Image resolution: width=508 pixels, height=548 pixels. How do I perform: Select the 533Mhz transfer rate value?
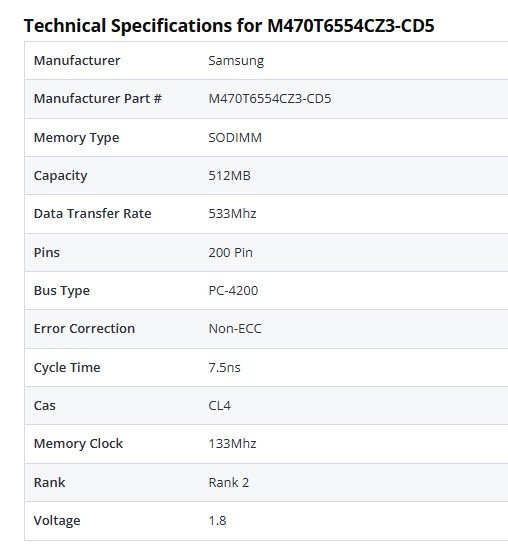(232, 214)
